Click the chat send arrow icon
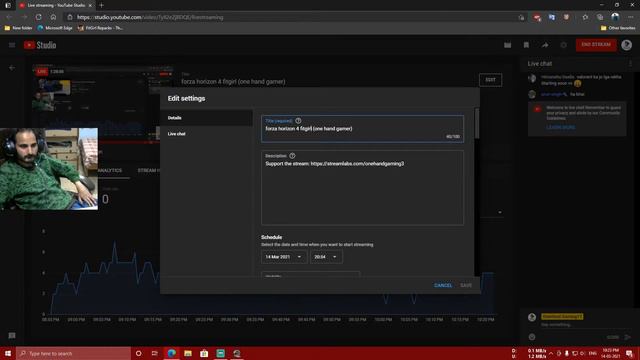640x360 pixels. (628, 337)
